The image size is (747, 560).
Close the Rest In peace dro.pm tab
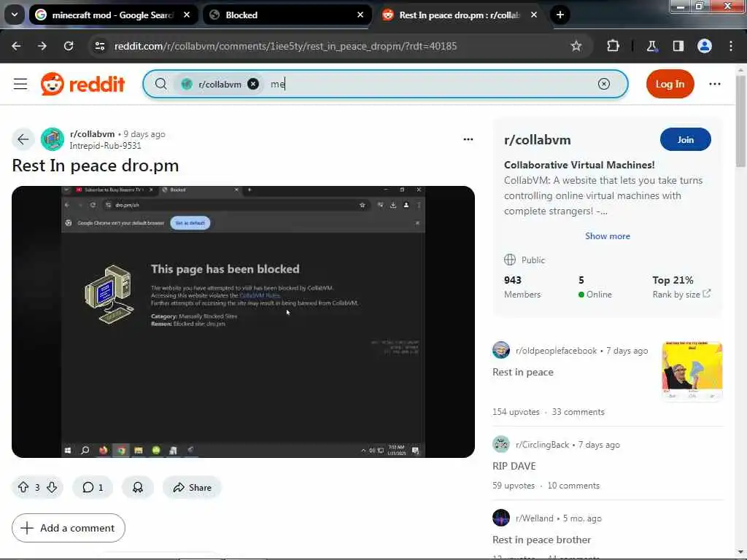click(534, 15)
